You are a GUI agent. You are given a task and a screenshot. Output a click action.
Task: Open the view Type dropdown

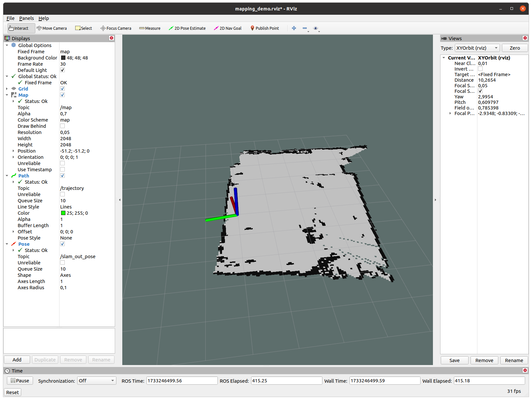coord(477,48)
